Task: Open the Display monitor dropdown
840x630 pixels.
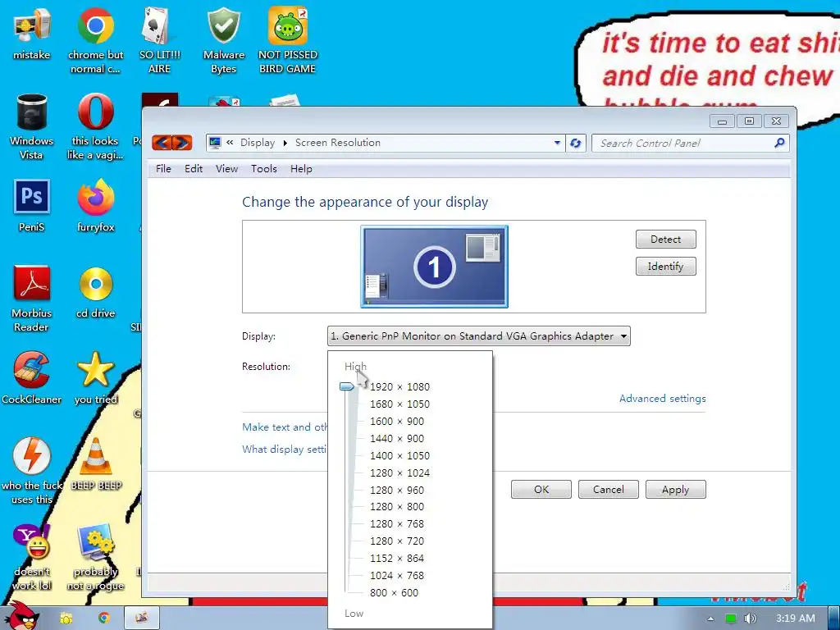Action: (479, 336)
